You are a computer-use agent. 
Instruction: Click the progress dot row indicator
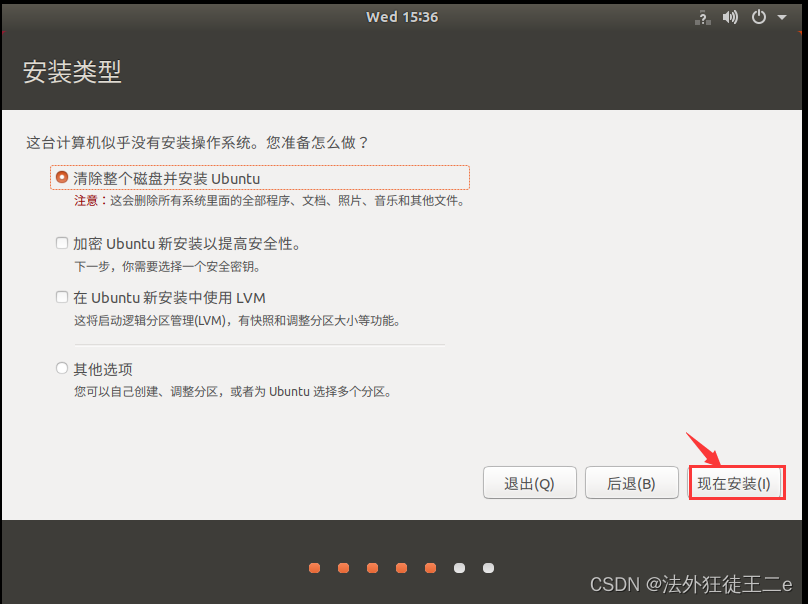[x=401, y=568]
